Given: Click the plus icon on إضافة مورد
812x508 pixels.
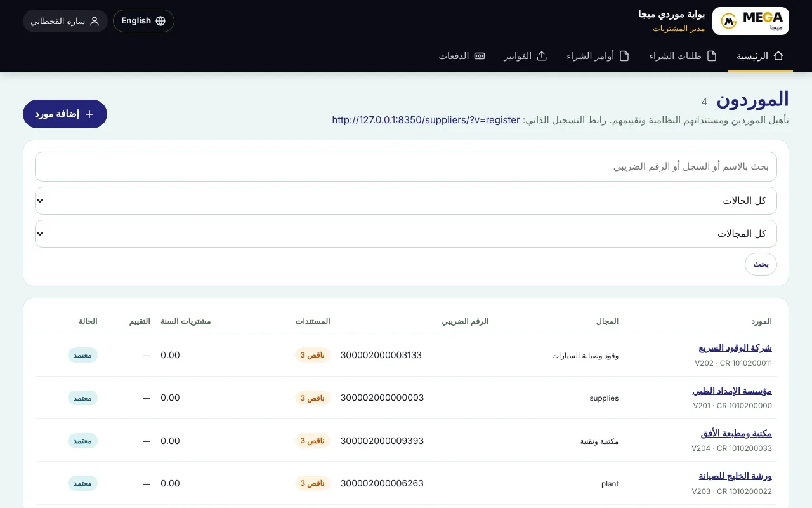Looking at the screenshot, I should pyautogui.click(x=89, y=114).
